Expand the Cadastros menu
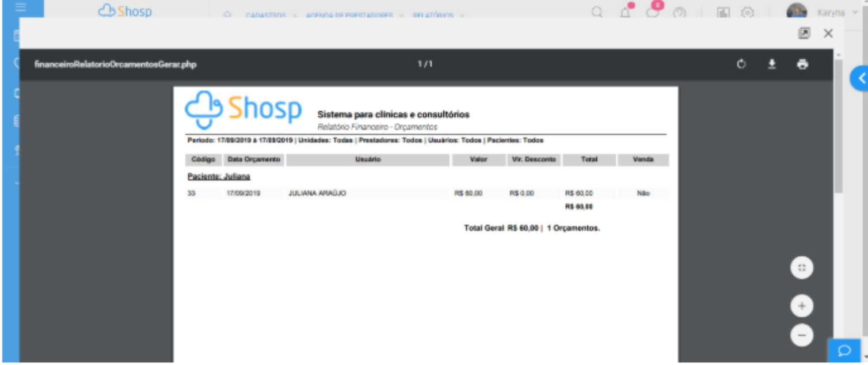Viewport: 868px width, 365px height. tap(266, 15)
